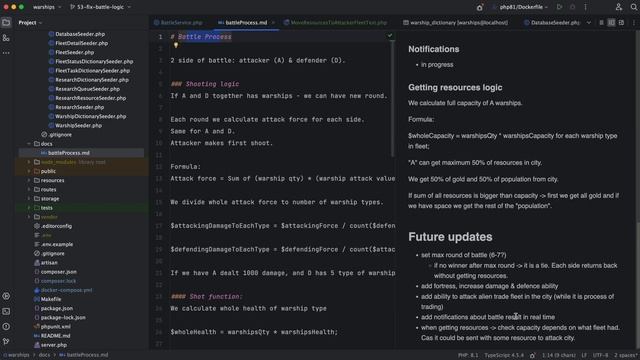Open the Git tool window icon
The image size is (640, 360).
tap(6, 341)
